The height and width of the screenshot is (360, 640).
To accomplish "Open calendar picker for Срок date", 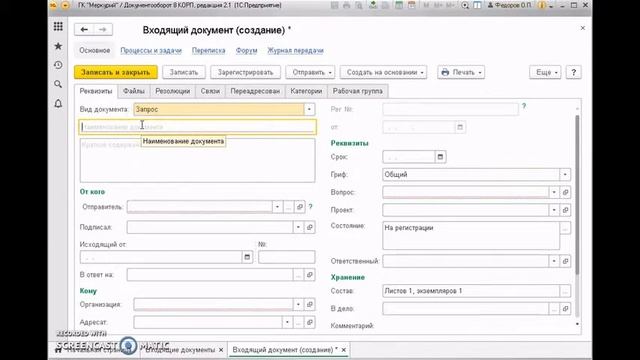I will 440,157.
